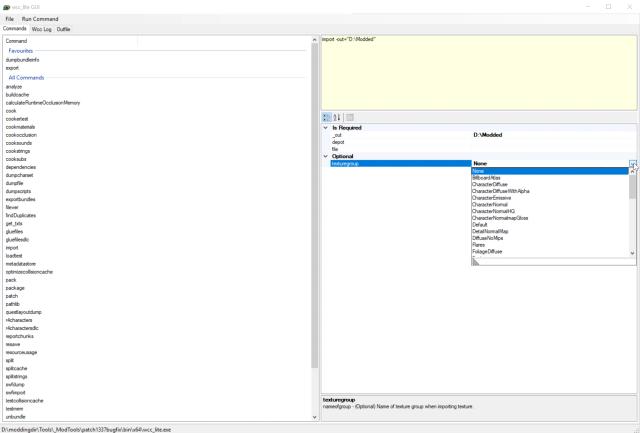
Task: Select the package command
Action: [15, 288]
